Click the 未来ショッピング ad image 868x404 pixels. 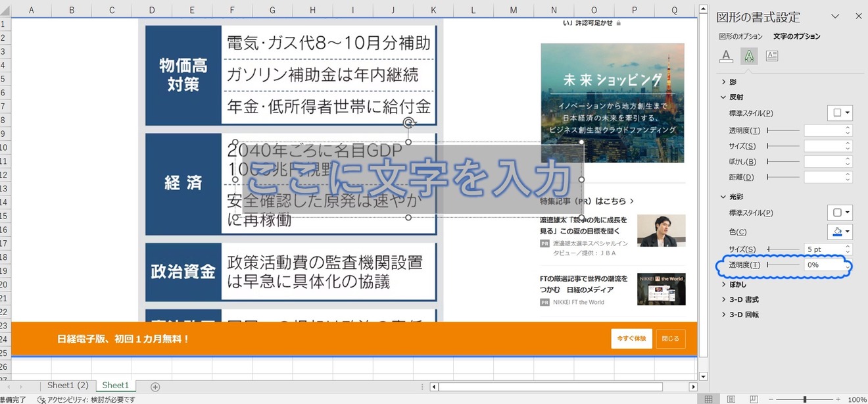point(612,103)
